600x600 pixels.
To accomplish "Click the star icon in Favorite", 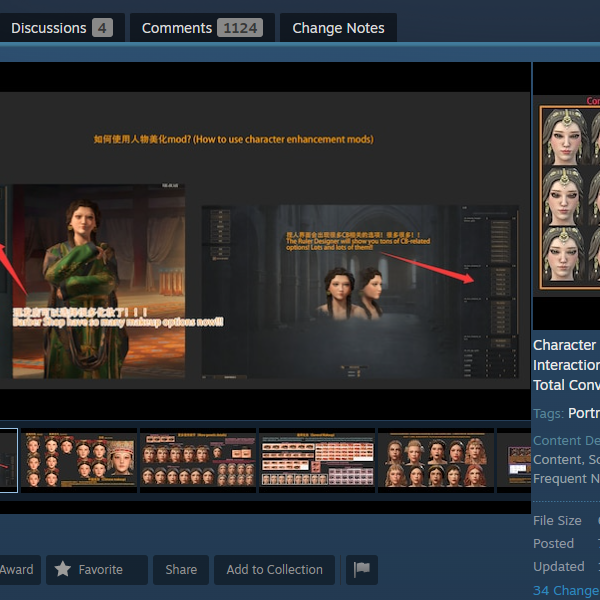I will click(62, 569).
